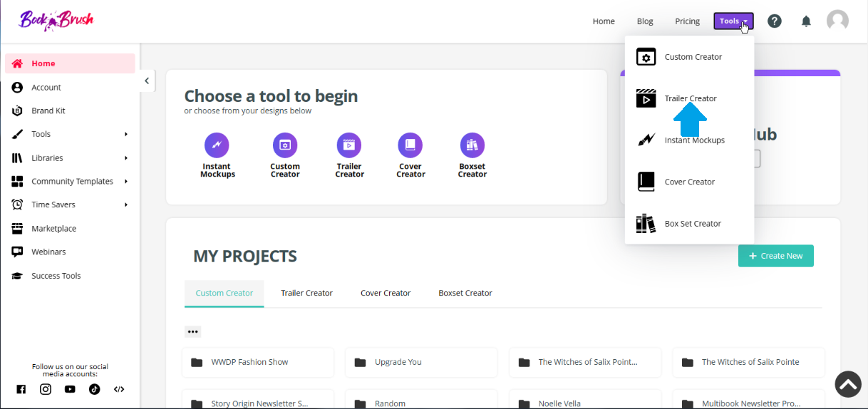
Task: Open the help question mark icon
Action: [775, 21]
